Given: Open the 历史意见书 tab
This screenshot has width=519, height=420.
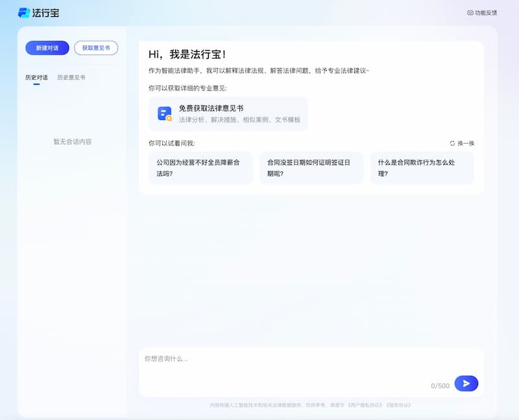Looking at the screenshot, I should pyautogui.click(x=71, y=78).
